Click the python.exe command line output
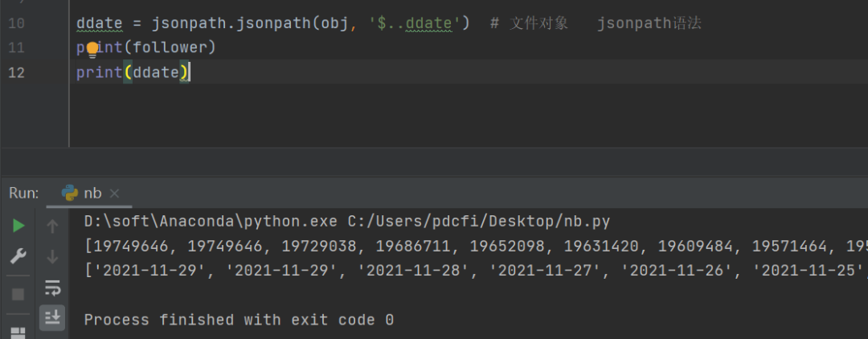868x339 pixels. click(347, 222)
